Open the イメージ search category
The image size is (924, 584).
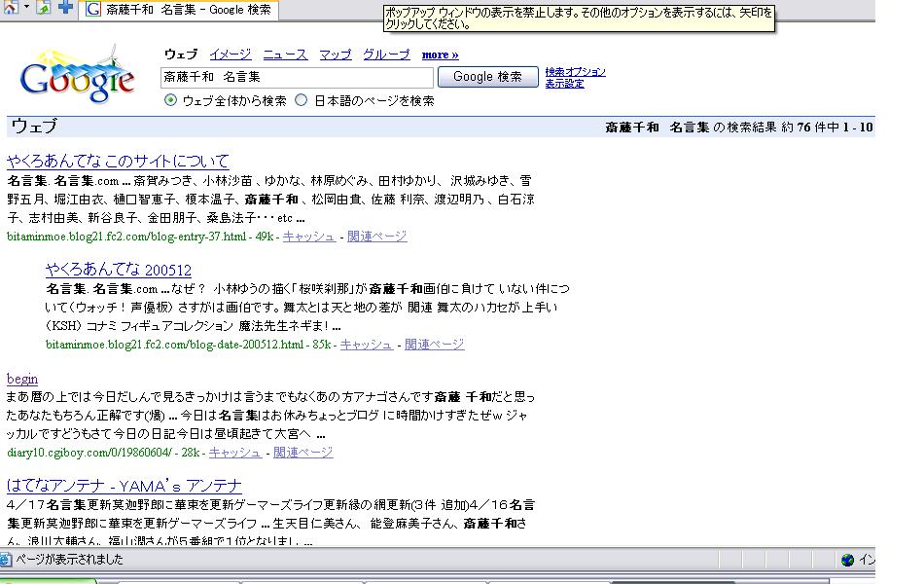pos(230,55)
